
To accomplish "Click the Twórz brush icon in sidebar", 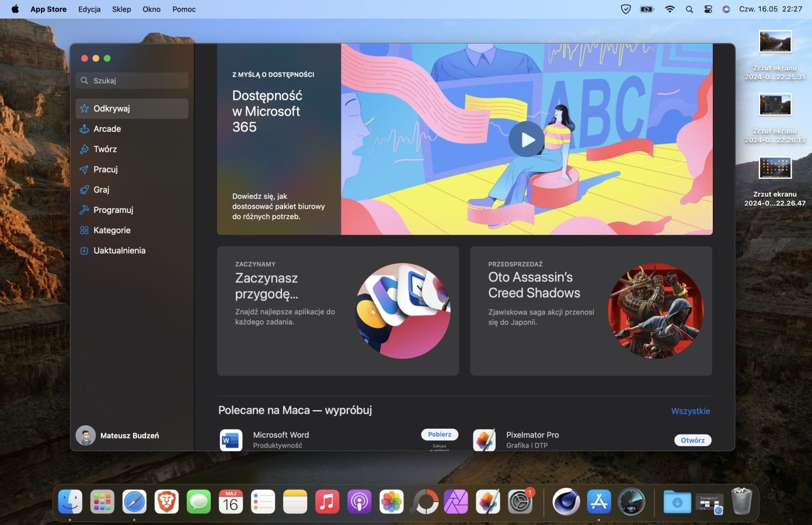I will pos(84,149).
